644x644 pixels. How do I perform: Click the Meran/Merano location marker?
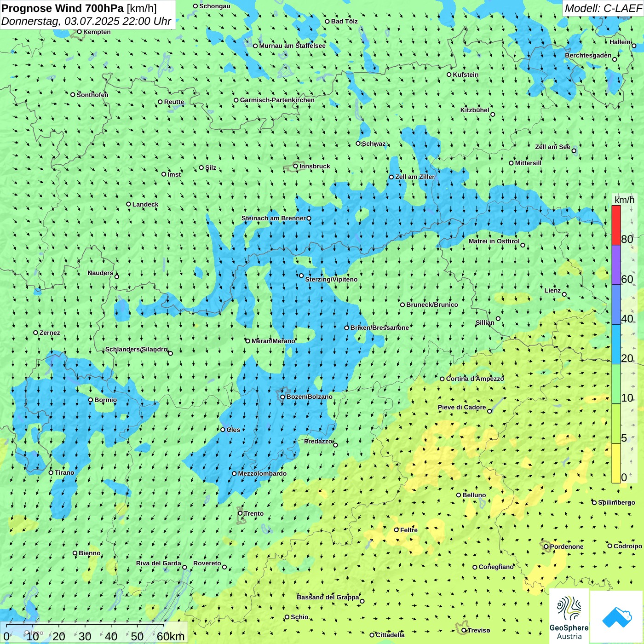(248, 341)
